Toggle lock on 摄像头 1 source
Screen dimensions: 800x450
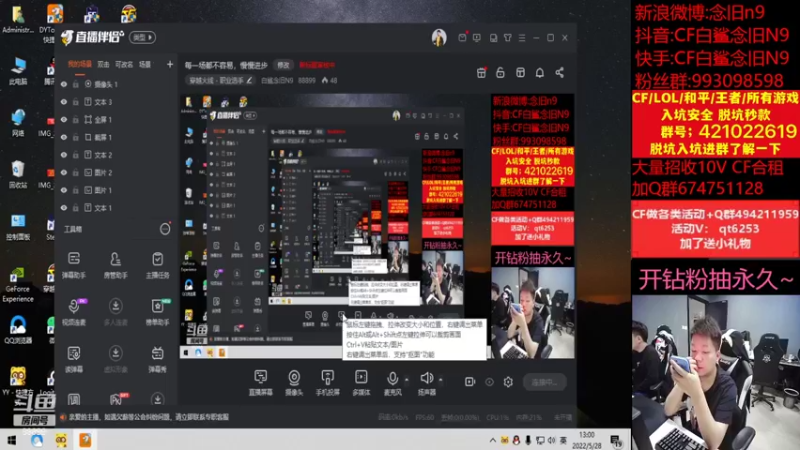pos(76,84)
